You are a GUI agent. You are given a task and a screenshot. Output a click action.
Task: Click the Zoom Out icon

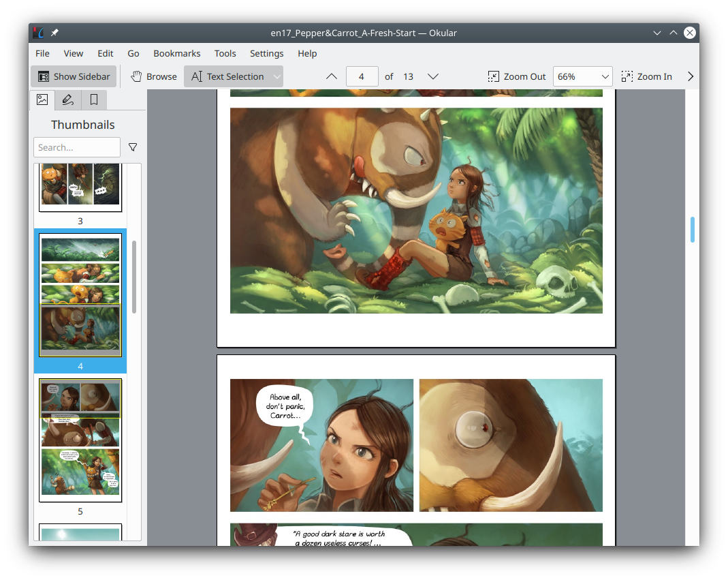tap(494, 76)
